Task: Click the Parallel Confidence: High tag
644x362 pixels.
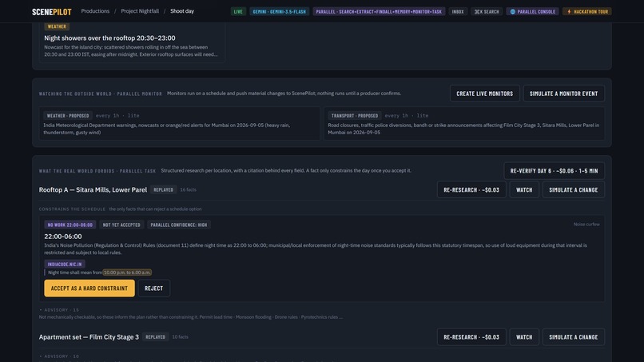Action: [179, 225]
